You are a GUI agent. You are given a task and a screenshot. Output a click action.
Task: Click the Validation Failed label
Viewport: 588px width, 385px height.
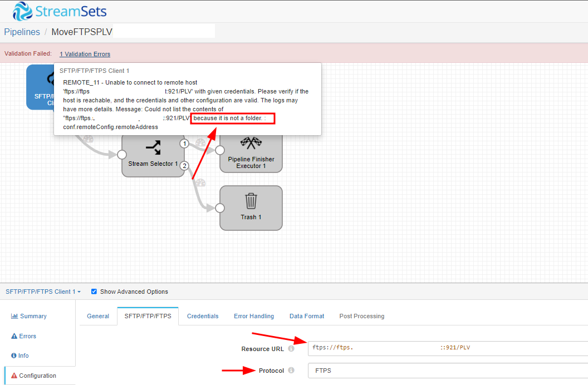pos(28,53)
